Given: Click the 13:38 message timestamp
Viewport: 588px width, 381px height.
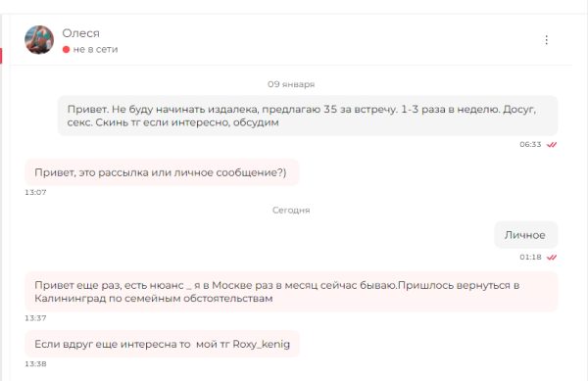Looking at the screenshot, I should pos(35,363).
